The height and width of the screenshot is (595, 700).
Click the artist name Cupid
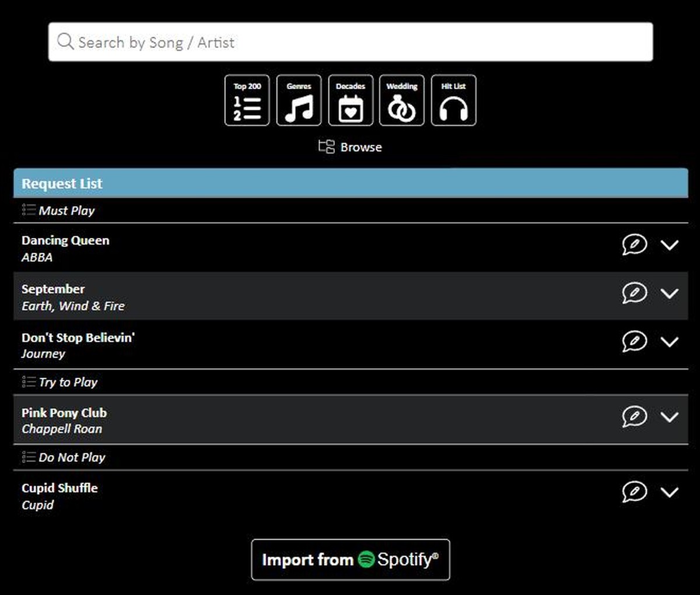(x=37, y=505)
